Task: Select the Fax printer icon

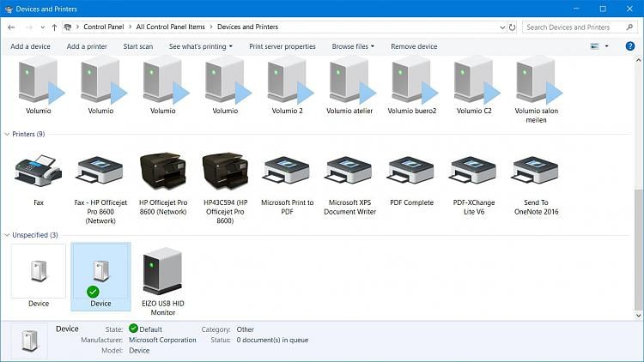Action: coord(38,172)
